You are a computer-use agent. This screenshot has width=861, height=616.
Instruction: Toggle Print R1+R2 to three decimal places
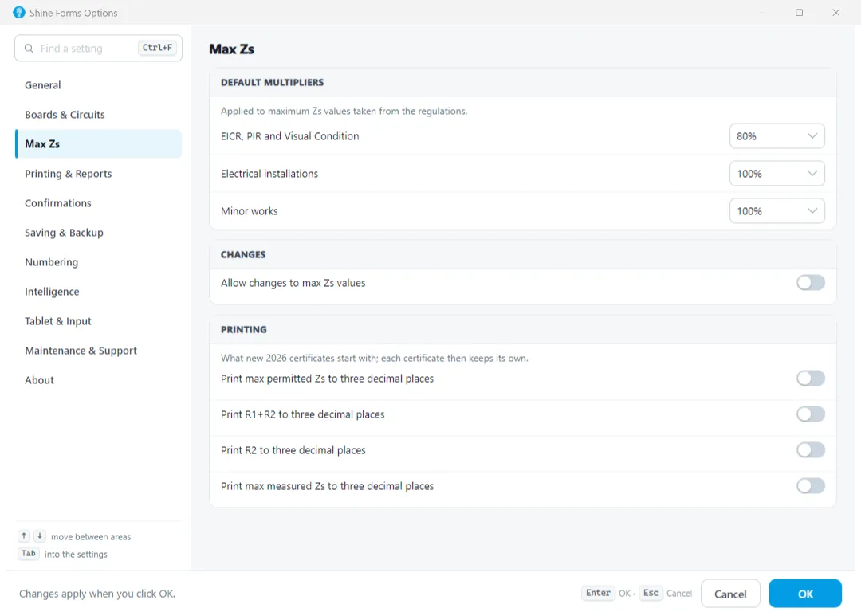point(811,414)
